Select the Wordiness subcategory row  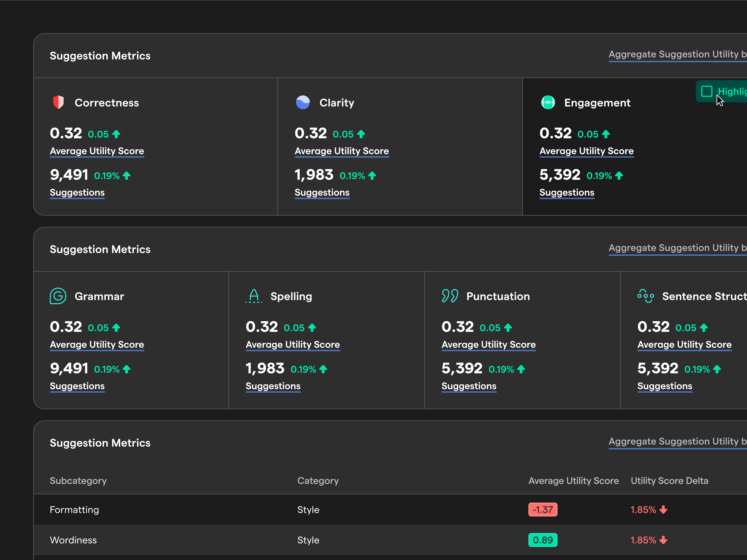(x=390, y=540)
